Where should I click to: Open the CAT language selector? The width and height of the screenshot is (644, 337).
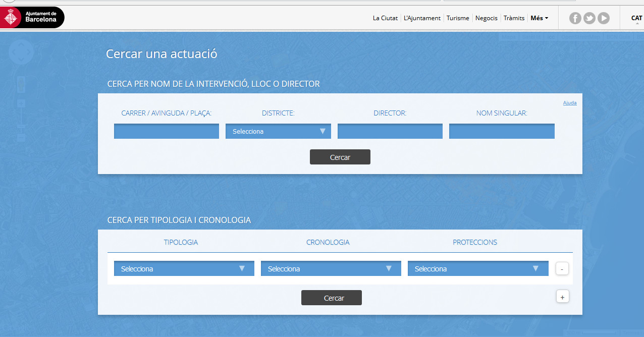click(x=636, y=18)
